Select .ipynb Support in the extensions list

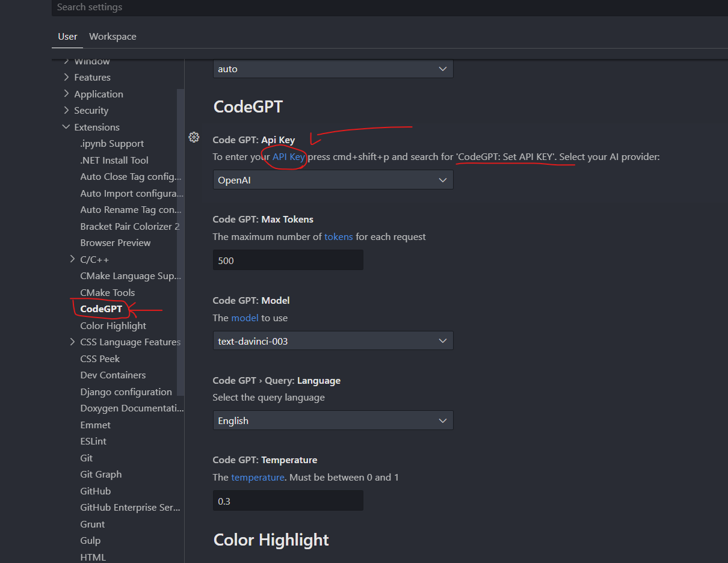tap(112, 143)
